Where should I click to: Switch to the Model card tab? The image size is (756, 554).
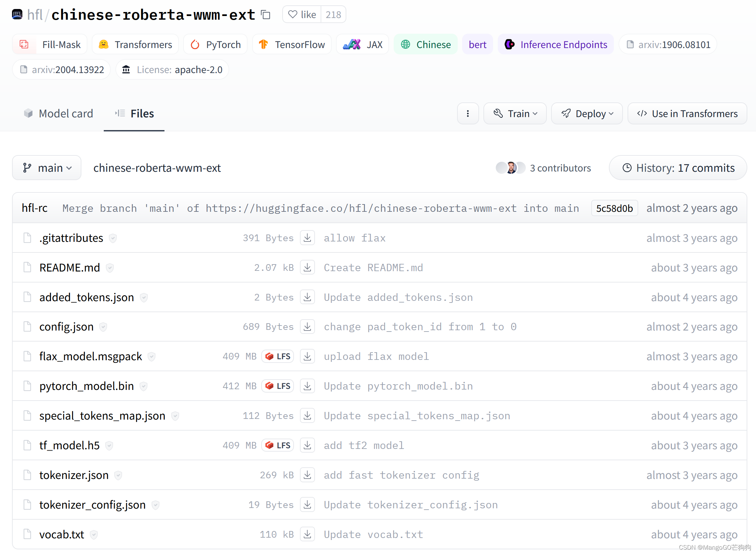(x=58, y=114)
